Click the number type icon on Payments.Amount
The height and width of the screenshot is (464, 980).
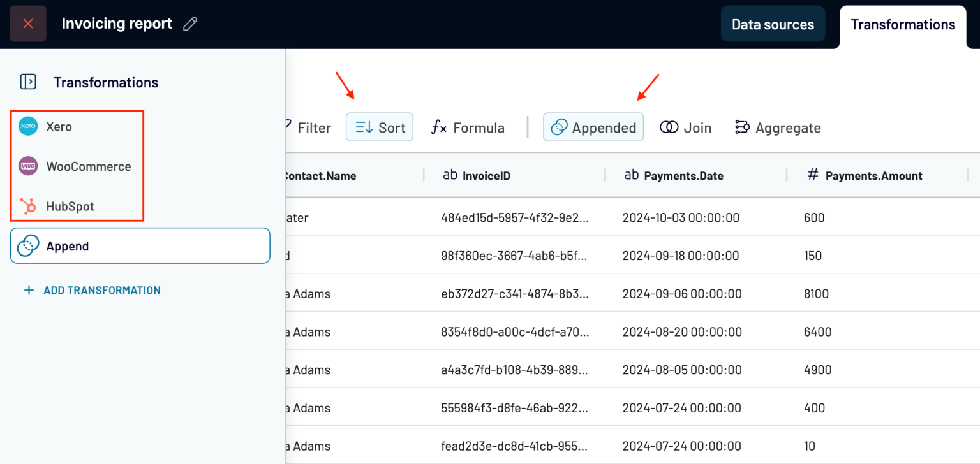pos(812,175)
